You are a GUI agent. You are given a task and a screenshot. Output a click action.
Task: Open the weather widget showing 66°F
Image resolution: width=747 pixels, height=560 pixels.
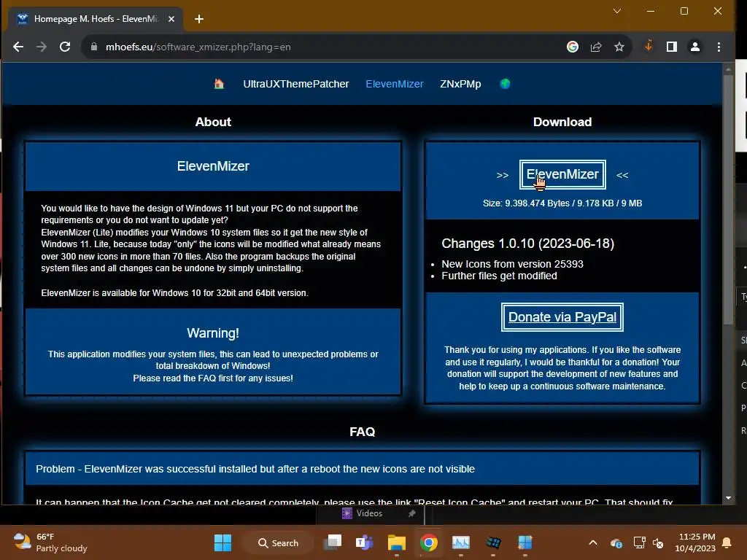point(50,542)
